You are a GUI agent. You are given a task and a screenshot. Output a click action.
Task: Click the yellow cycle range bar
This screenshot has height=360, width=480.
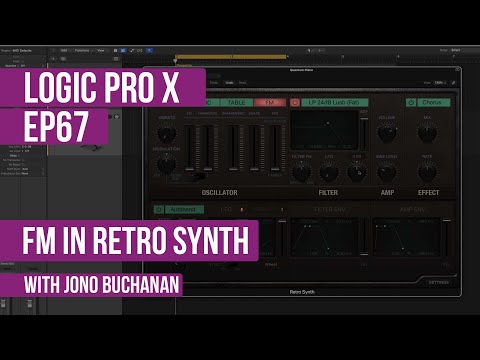[x=231, y=57]
